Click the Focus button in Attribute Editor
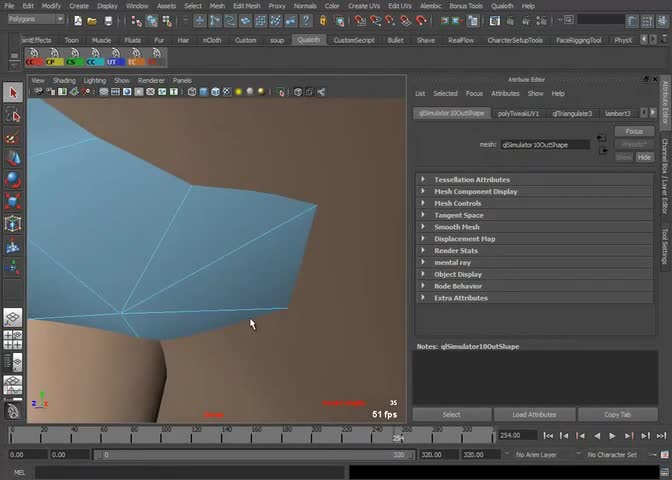The height and width of the screenshot is (480, 672). click(634, 131)
